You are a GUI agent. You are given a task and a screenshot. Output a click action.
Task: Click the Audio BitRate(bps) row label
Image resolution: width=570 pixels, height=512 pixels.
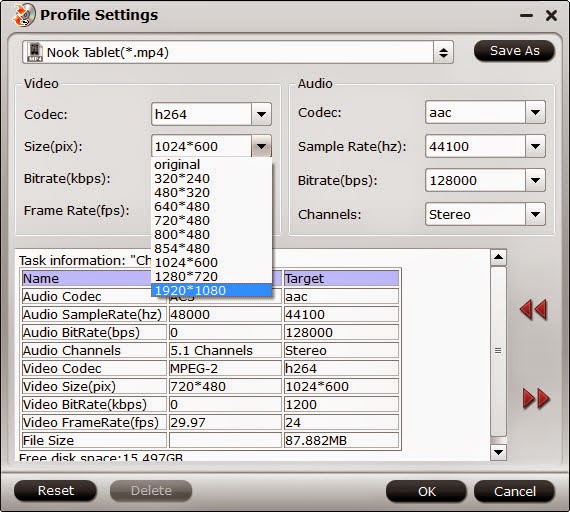pyautogui.click(x=94, y=332)
